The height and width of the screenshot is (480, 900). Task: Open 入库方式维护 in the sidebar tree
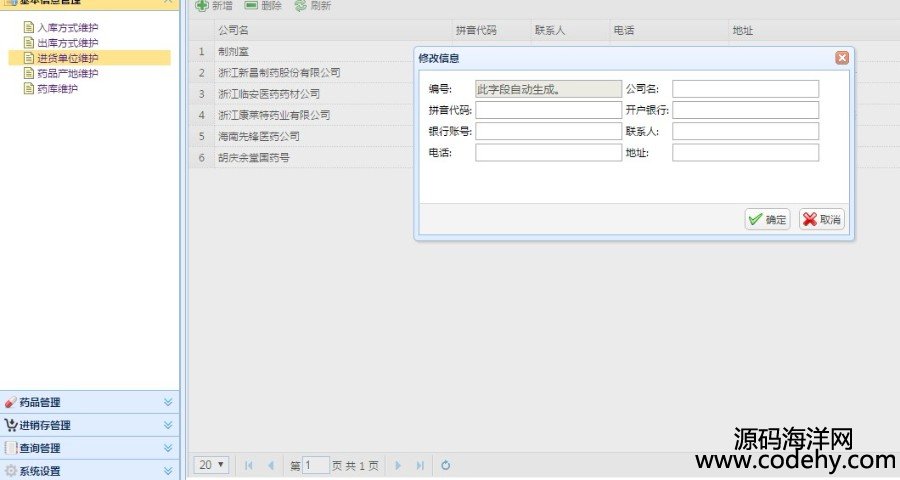[68, 28]
